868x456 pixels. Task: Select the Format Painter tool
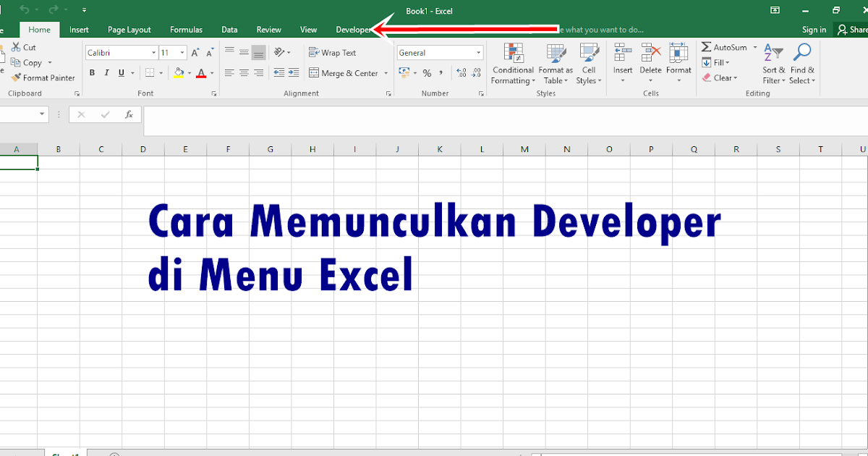[36, 77]
